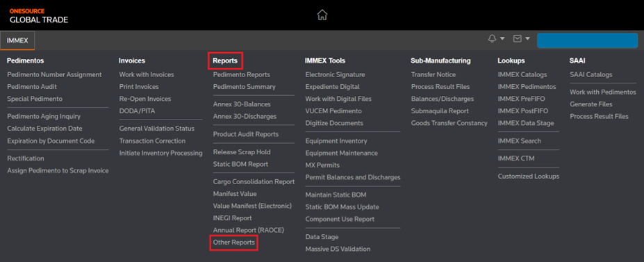Expand the arrow next to the envelope
The height and width of the screenshot is (262, 644).
coord(527,39)
